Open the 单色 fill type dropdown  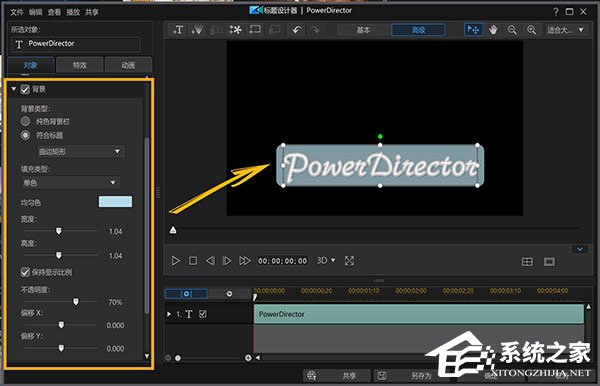(70, 183)
